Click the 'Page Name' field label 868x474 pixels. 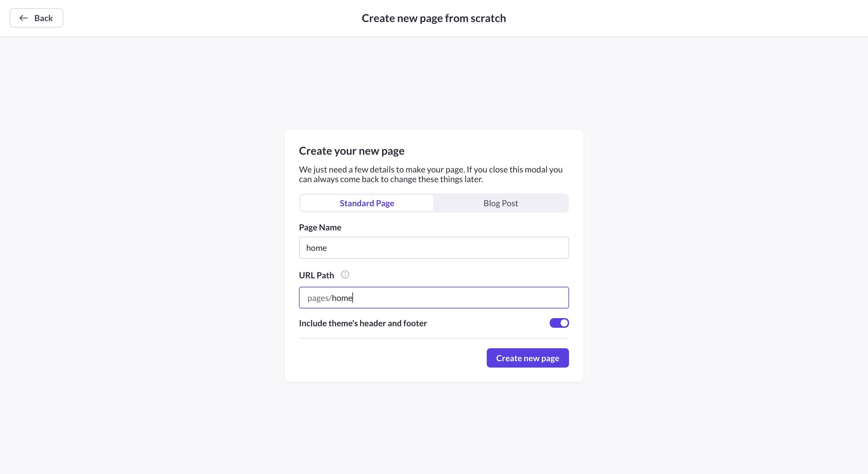coord(320,227)
